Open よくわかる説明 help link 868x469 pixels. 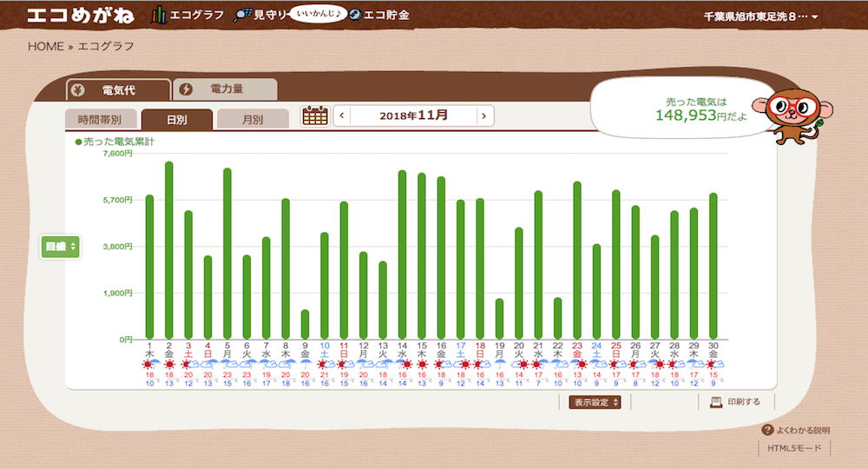(803, 430)
